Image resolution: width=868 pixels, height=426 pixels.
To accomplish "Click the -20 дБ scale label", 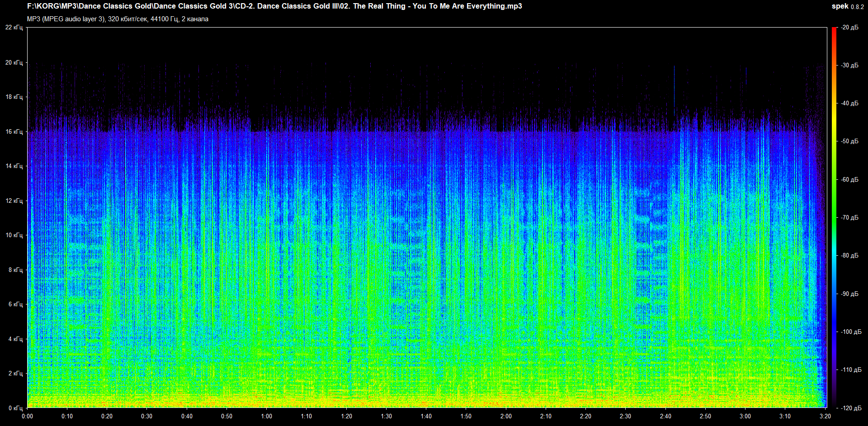I will coord(850,28).
